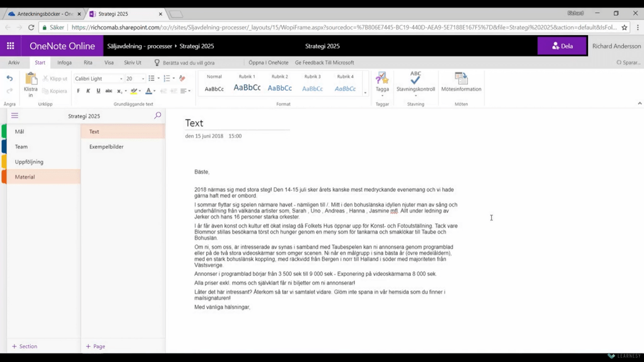
Task: Select the Exempelbilder page in list
Action: (x=106, y=146)
